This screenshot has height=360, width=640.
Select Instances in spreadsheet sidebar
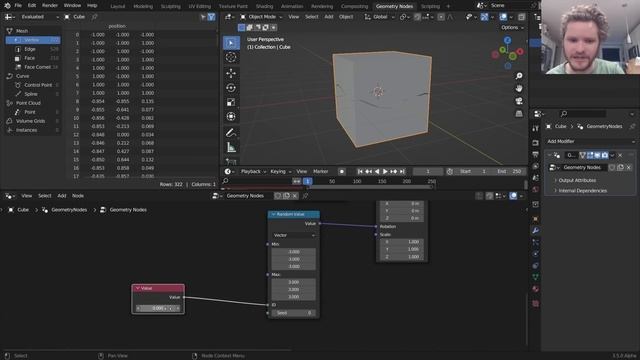click(x=33, y=130)
